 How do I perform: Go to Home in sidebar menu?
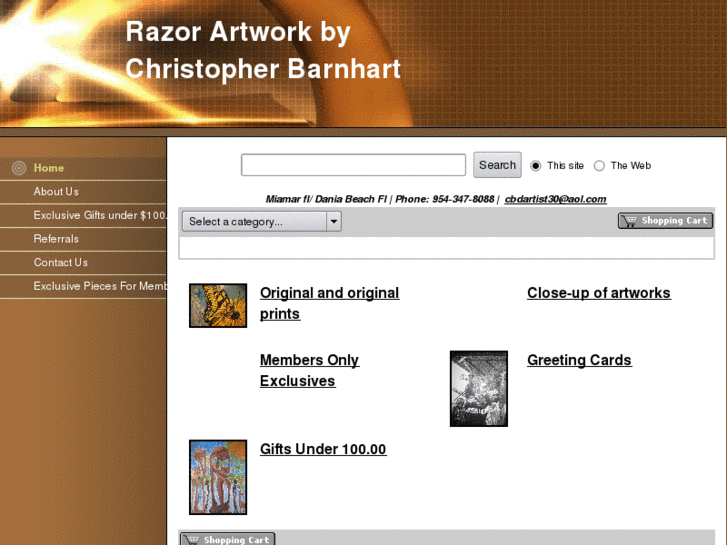(49, 168)
